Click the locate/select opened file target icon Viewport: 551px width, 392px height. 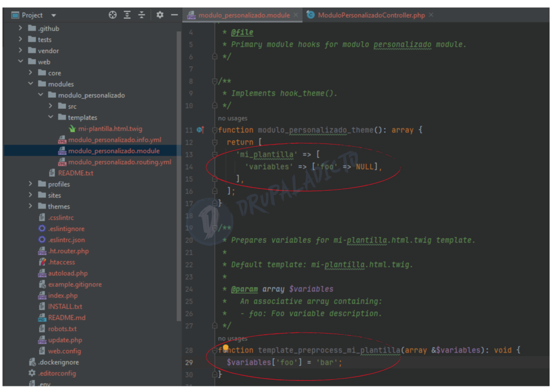tap(112, 15)
